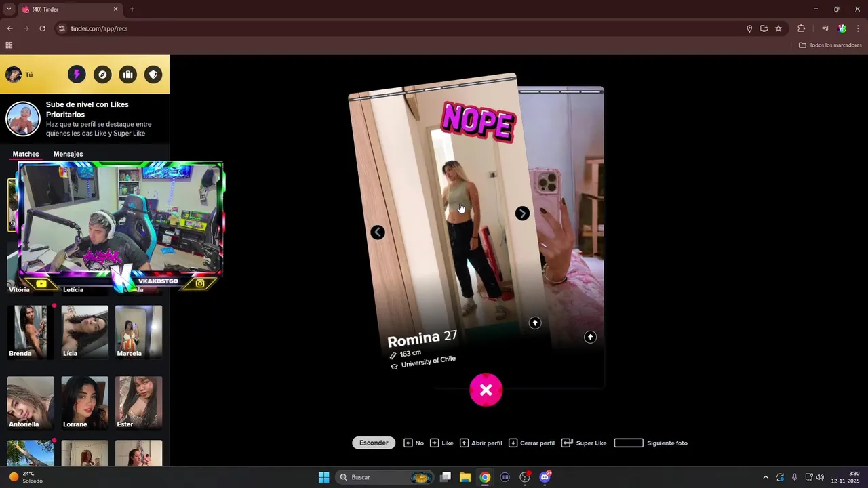
Task: Open the safety shield icon
Action: click(153, 75)
